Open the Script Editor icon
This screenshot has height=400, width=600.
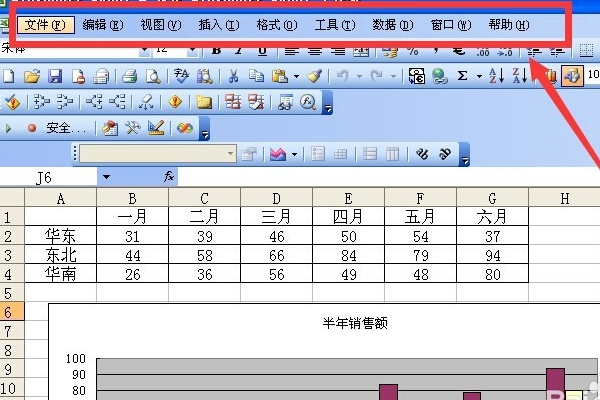pos(185,128)
